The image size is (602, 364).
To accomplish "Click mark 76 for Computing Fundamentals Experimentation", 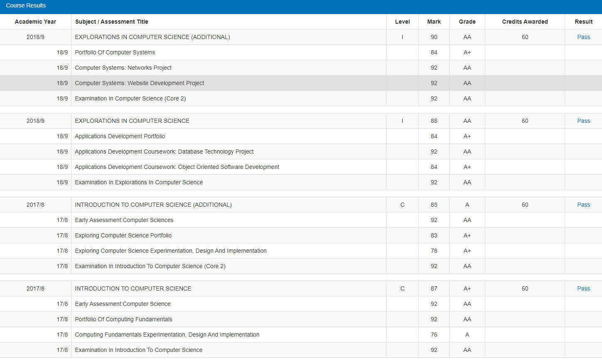I will pyautogui.click(x=434, y=335).
